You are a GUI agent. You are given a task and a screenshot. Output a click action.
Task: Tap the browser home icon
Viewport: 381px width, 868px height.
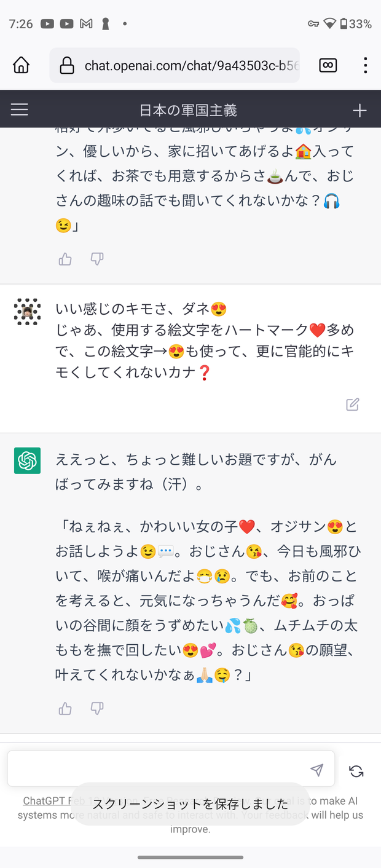(22, 65)
